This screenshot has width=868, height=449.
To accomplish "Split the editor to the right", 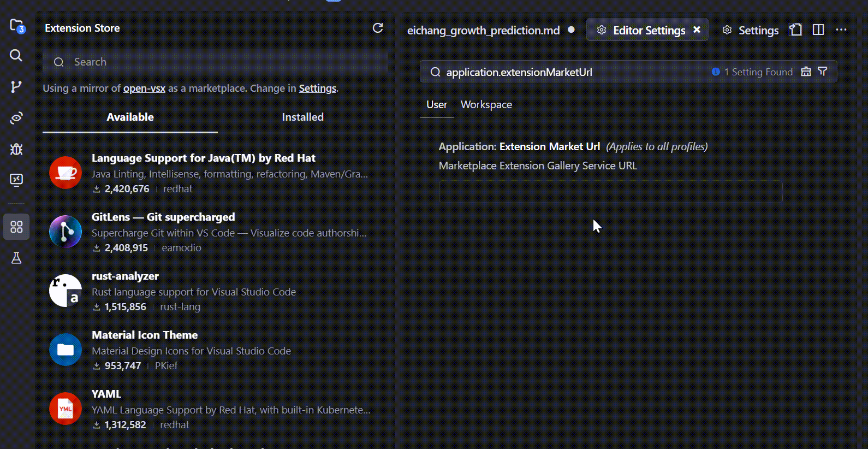I will click(818, 30).
